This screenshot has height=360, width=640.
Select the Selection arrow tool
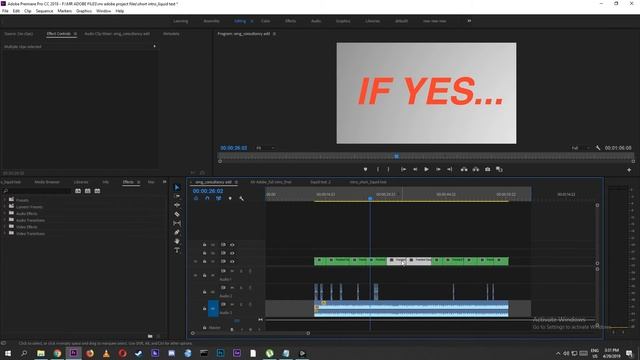pyautogui.click(x=177, y=187)
